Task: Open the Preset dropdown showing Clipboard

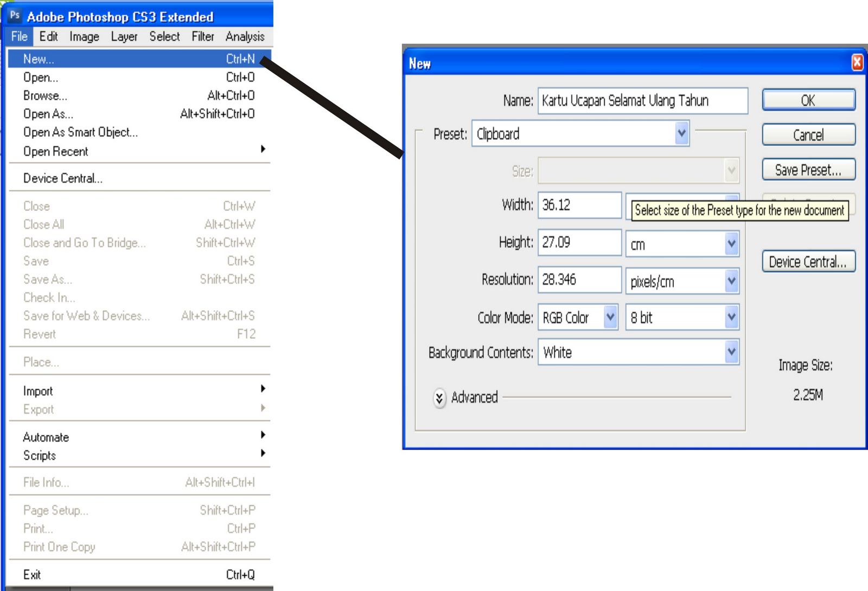Action: point(580,133)
